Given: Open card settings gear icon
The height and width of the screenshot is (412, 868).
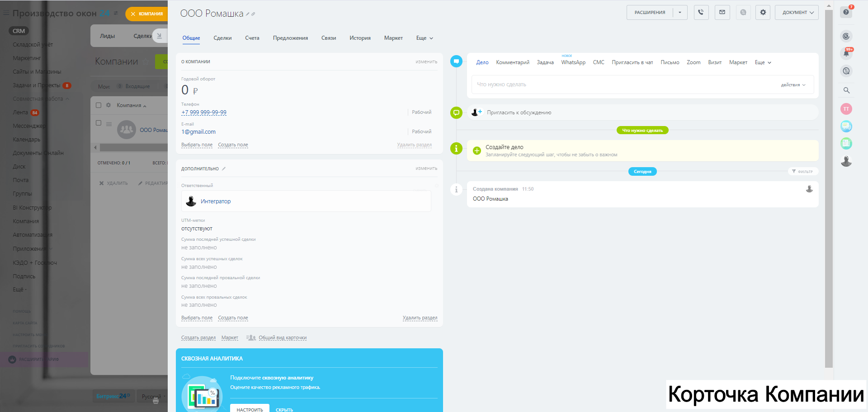Looking at the screenshot, I should click(763, 13).
